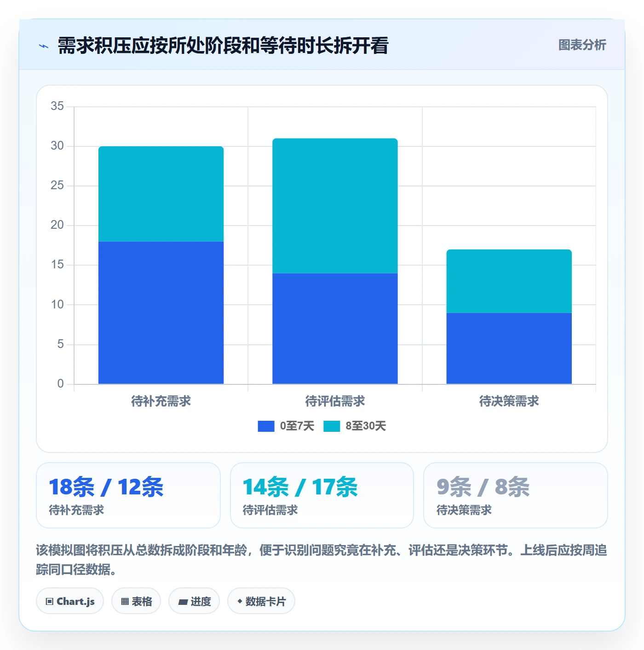Select the Chart.js tag

point(70,601)
